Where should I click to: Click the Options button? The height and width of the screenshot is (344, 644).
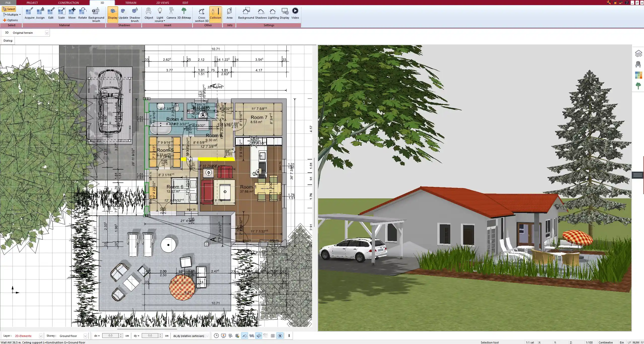tap(11, 20)
